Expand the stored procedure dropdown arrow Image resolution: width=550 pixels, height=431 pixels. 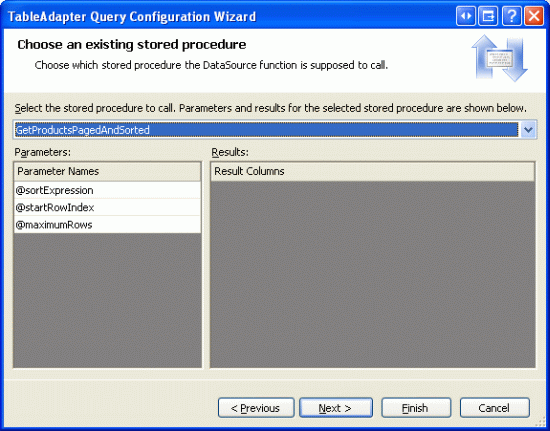tap(528, 130)
